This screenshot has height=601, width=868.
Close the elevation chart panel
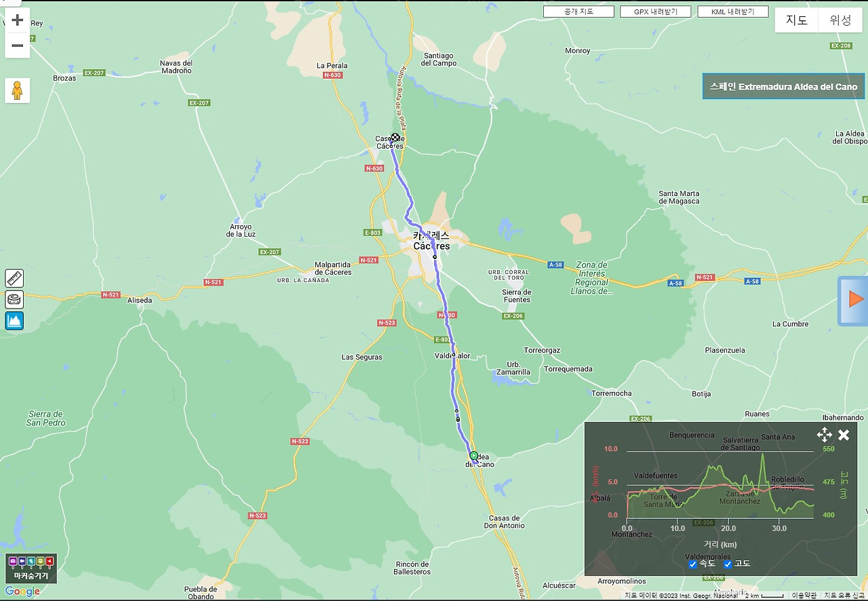[x=844, y=435]
